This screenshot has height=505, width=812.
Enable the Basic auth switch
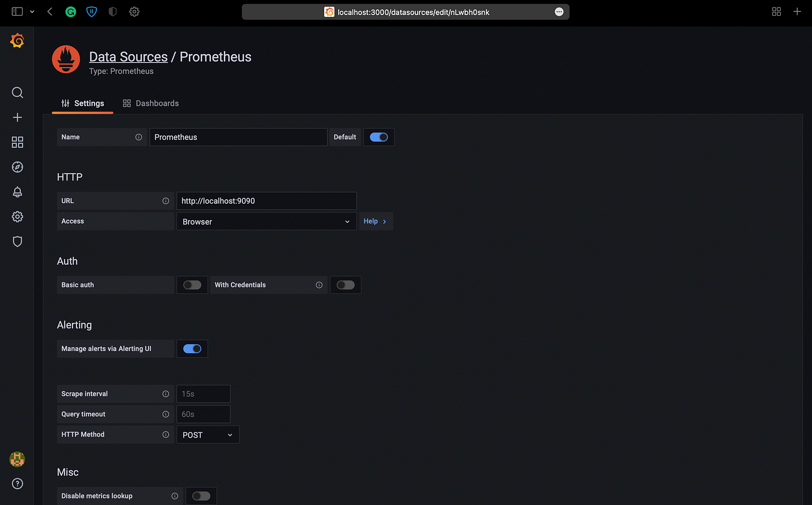(x=192, y=285)
